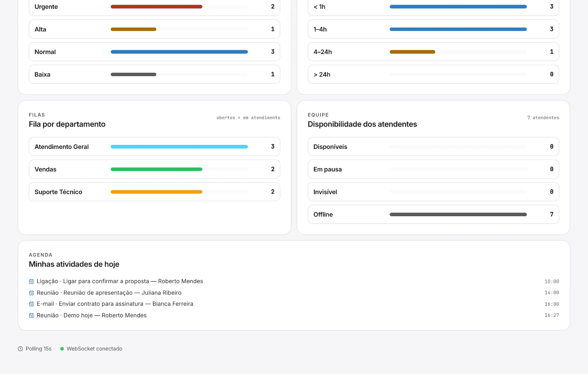This screenshot has width=588, height=374.
Task: Click the 10:00 activity time
Action: (552, 282)
